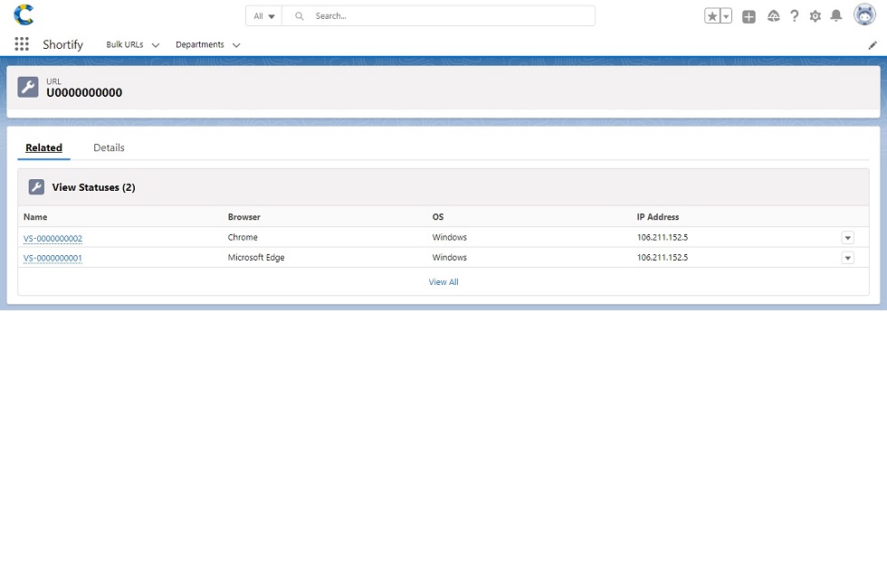Click the favorites star icon
The image size is (887, 588).
(x=712, y=16)
